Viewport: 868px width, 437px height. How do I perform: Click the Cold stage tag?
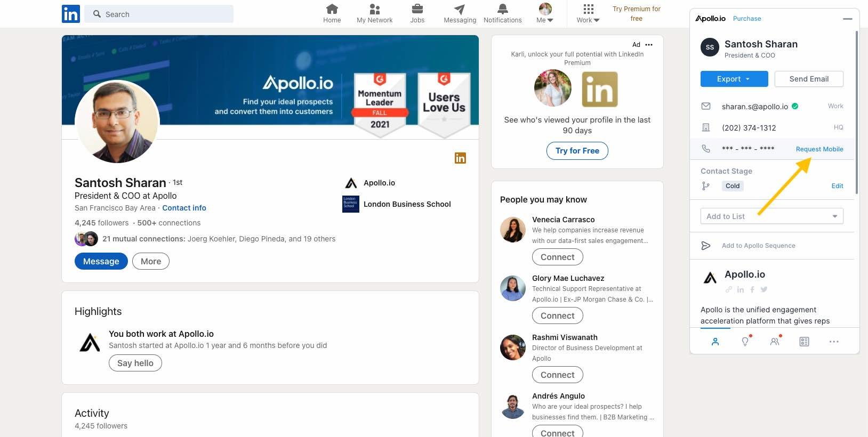pyautogui.click(x=733, y=186)
